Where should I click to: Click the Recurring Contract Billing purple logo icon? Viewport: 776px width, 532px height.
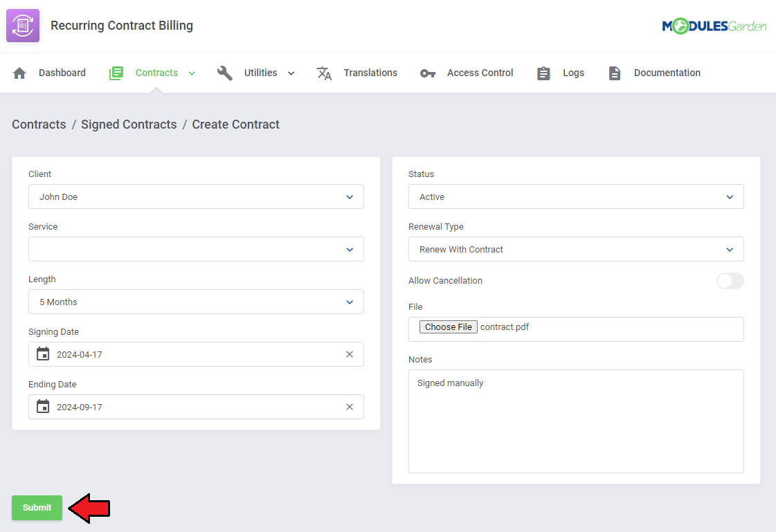tap(23, 25)
